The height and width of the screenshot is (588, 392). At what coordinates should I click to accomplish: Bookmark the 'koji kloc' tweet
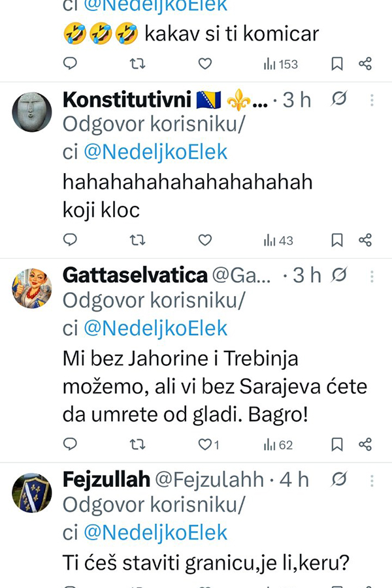coord(337,240)
